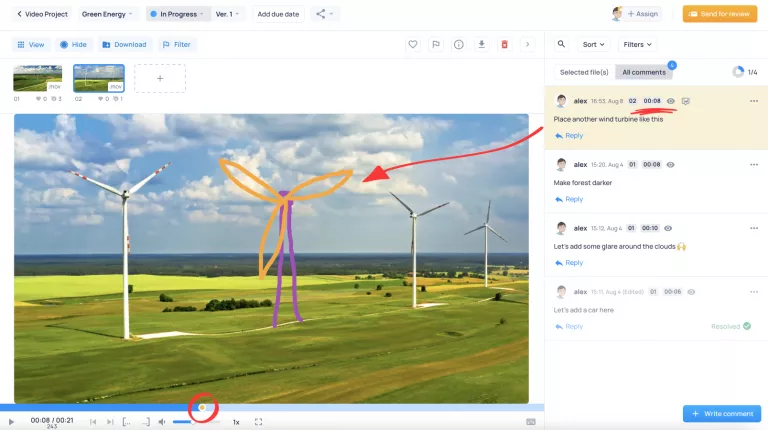Click the timeline marker on the progress bar
The width and height of the screenshot is (768, 430).
pyautogui.click(x=202, y=408)
